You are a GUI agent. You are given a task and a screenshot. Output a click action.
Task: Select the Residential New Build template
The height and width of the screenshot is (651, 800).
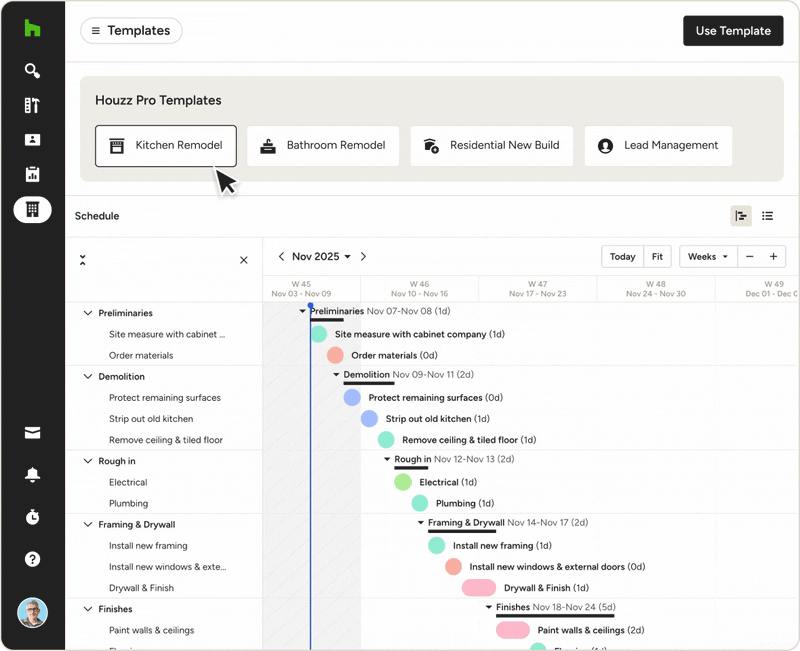coord(491,146)
